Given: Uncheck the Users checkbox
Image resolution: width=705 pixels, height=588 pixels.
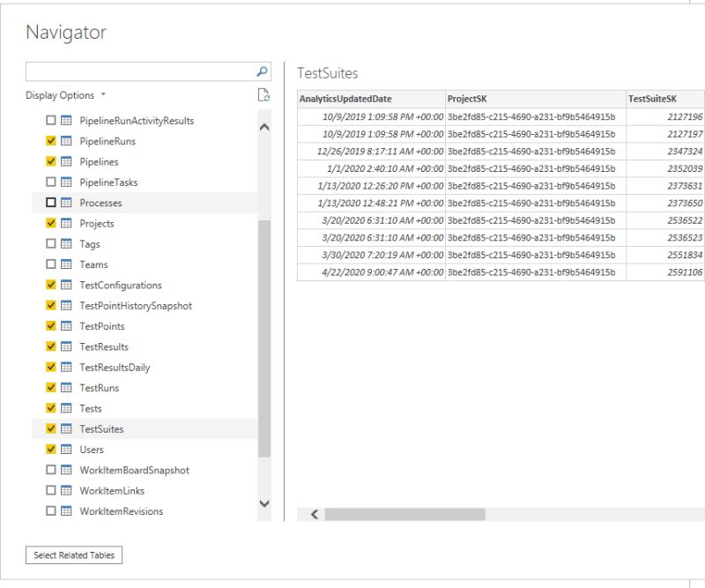Looking at the screenshot, I should pyautogui.click(x=51, y=449).
